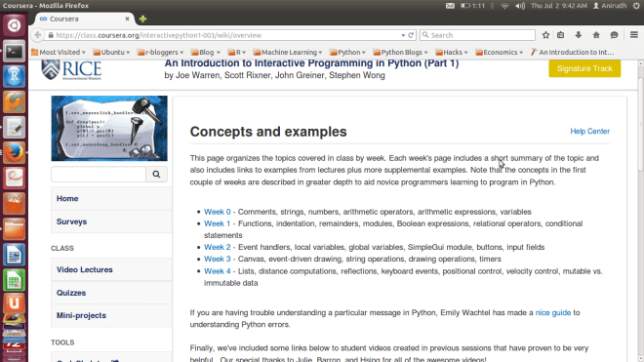This screenshot has height=362, width=644.
Task: Launch Terminal from the dock
Action: point(14,52)
